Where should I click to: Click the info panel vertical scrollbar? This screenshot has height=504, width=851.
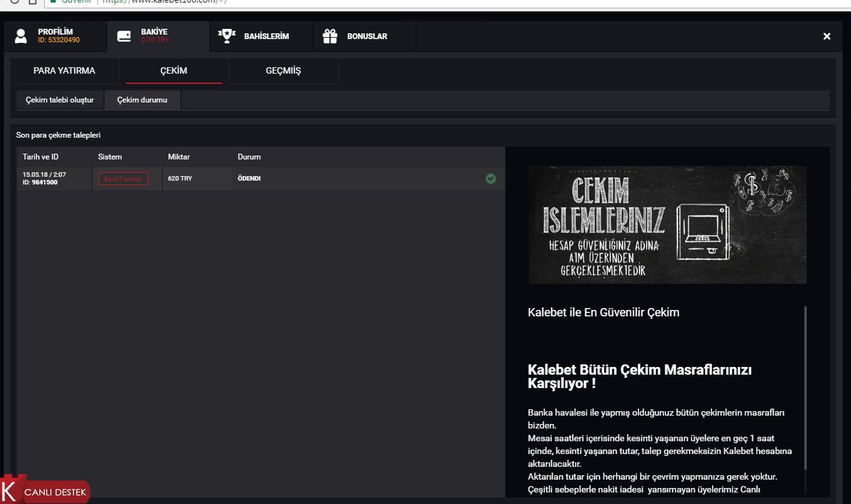coord(806,389)
